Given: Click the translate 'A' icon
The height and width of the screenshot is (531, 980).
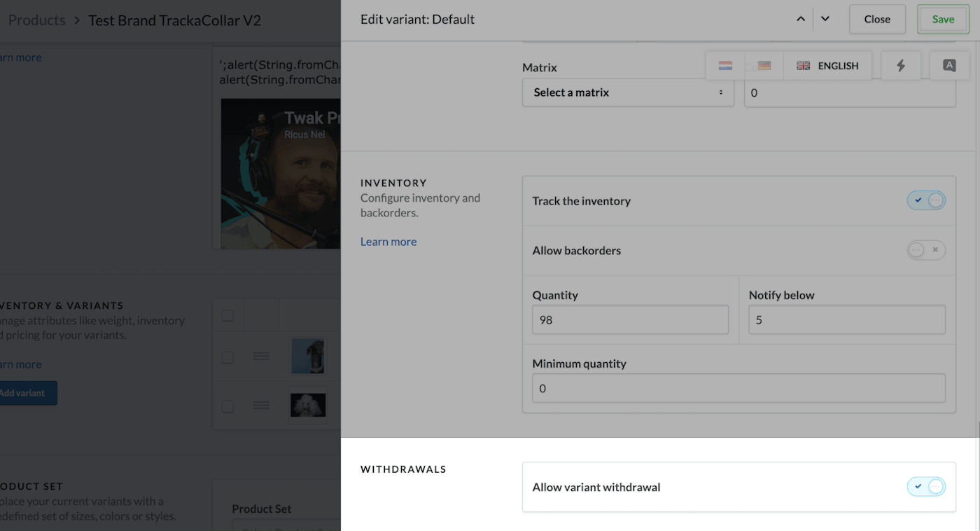Looking at the screenshot, I should click(x=949, y=66).
